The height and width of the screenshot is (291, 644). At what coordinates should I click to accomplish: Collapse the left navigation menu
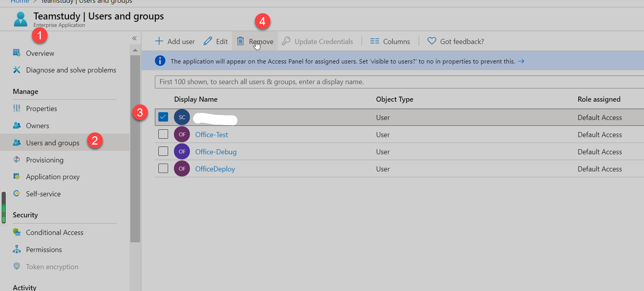(134, 38)
